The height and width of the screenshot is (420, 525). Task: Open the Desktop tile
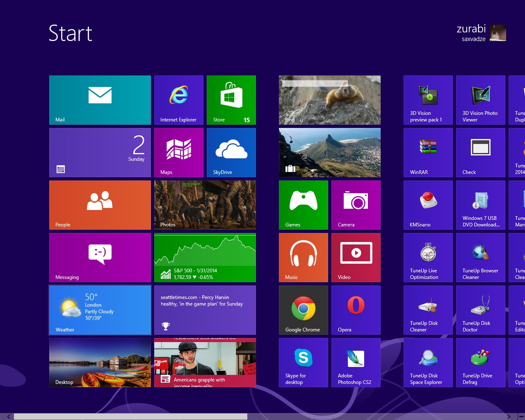tap(100, 363)
